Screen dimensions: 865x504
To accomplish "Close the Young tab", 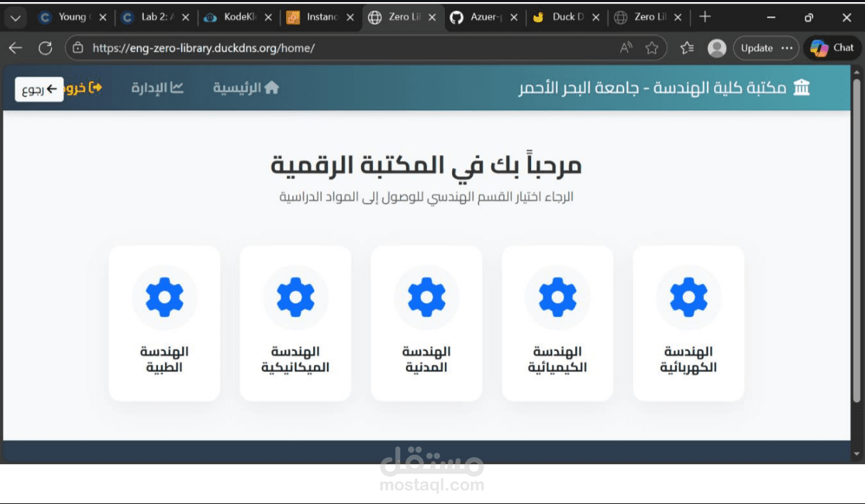I will click(x=103, y=18).
